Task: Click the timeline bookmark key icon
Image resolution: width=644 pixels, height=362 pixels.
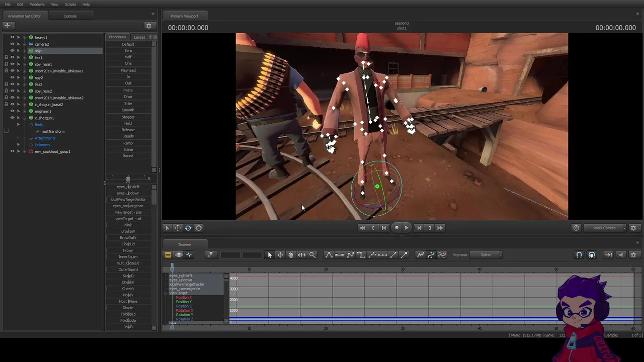Action: (210, 255)
